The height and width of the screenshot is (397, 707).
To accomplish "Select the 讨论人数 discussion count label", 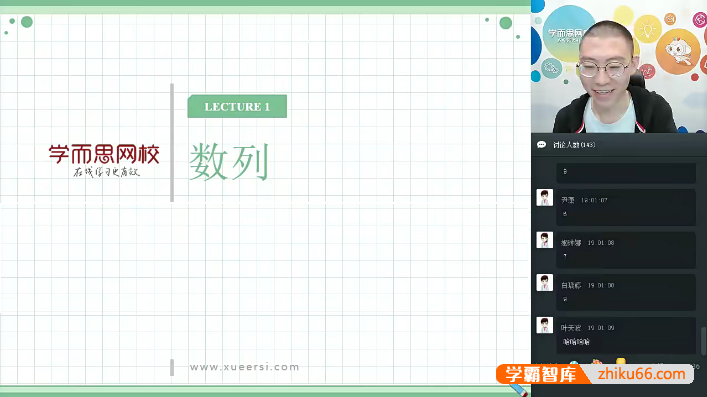I will 574,145.
